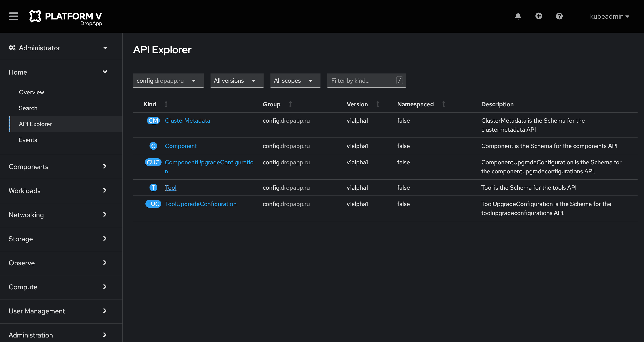Toggle the hamburger navigation menu
This screenshot has width=644, height=342.
pyautogui.click(x=14, y=16)
